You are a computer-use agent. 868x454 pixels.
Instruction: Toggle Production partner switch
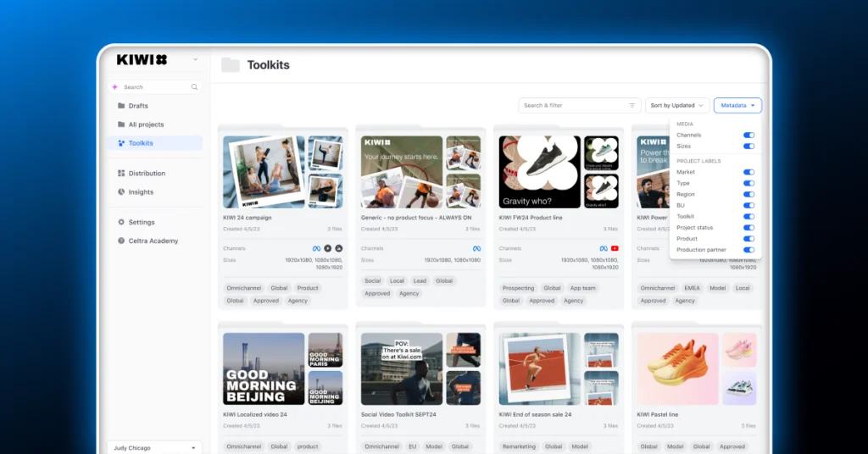(x=748, y=249)
